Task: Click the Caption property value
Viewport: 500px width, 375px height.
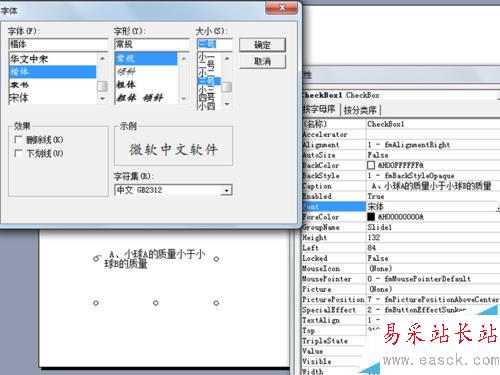Action: point(433,186)
